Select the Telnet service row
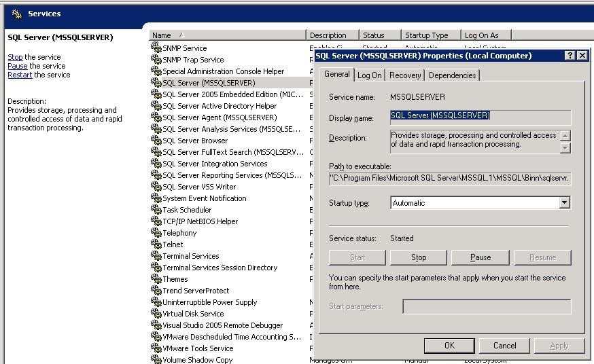The height and width of the screenshot is (364, 594). pos(232,244)
